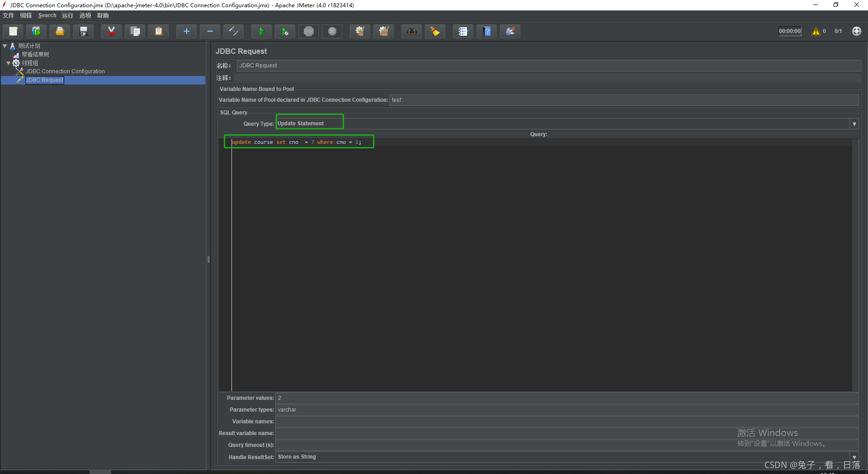Open the Query Type dropdown
The width and height of the screenshot is (868, 474).
pos(854,123)
